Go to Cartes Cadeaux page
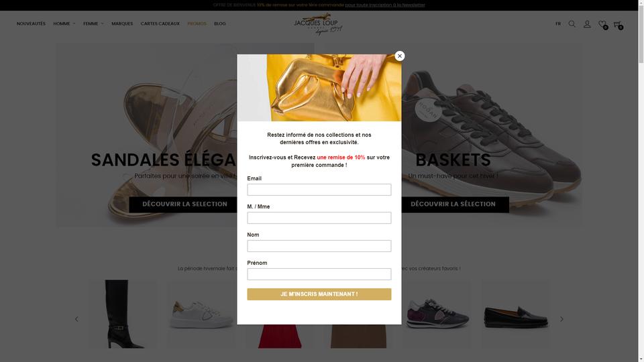 pyautogui.click(x=160, y=24)
